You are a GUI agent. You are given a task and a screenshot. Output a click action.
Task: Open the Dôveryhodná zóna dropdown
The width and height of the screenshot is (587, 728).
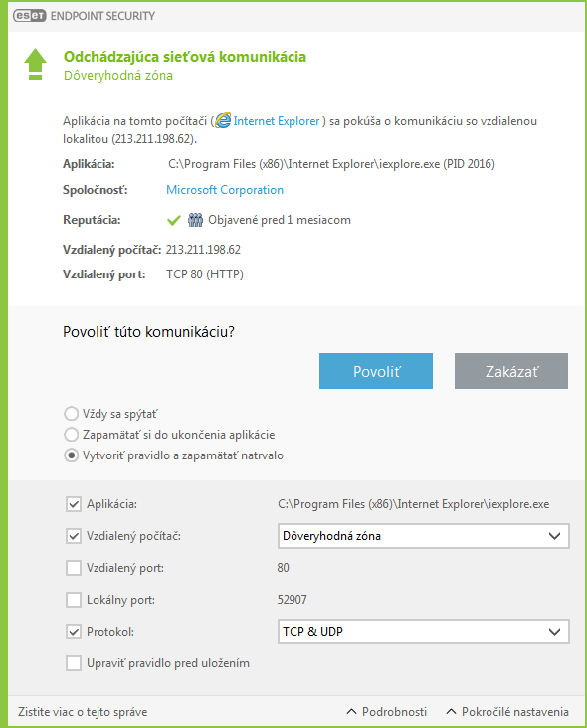[424, 536]
